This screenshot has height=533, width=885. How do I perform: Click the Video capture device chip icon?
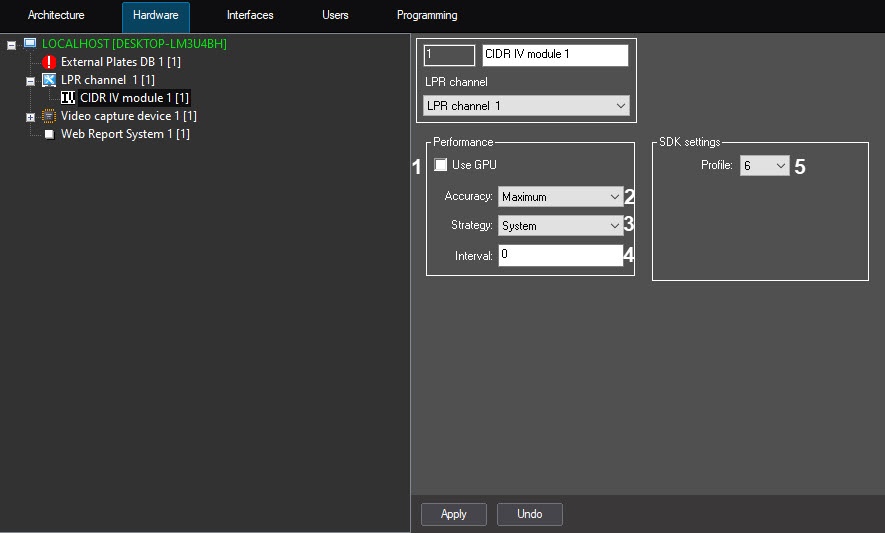pyautogui.click(x=49, y=116)
